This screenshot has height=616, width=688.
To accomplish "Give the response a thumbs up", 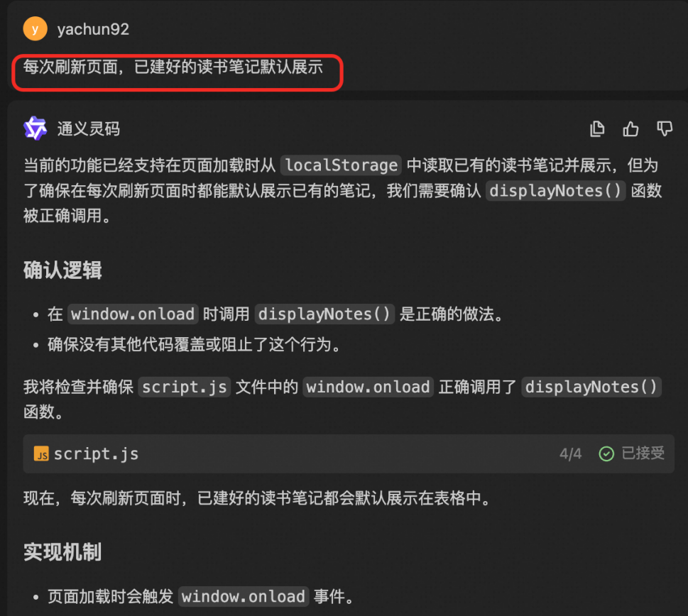I will pos(631,129).
